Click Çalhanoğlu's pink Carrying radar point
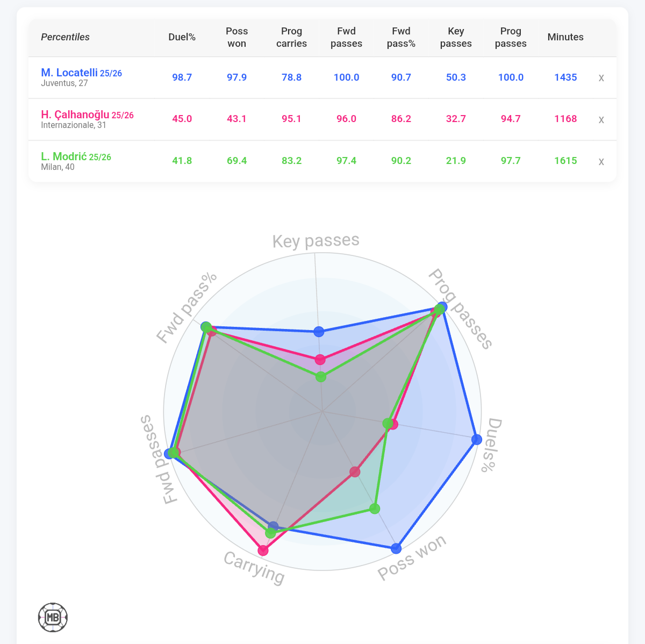The image size is (645, 644). tap(263, 550)
